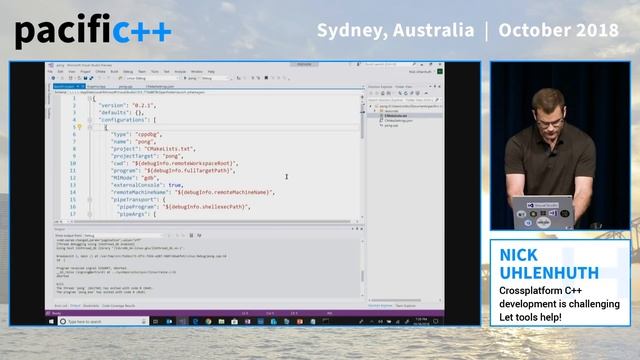640x360 pixels.
Task: Toggle word wrap in Output panel
Action: [200, 236]
